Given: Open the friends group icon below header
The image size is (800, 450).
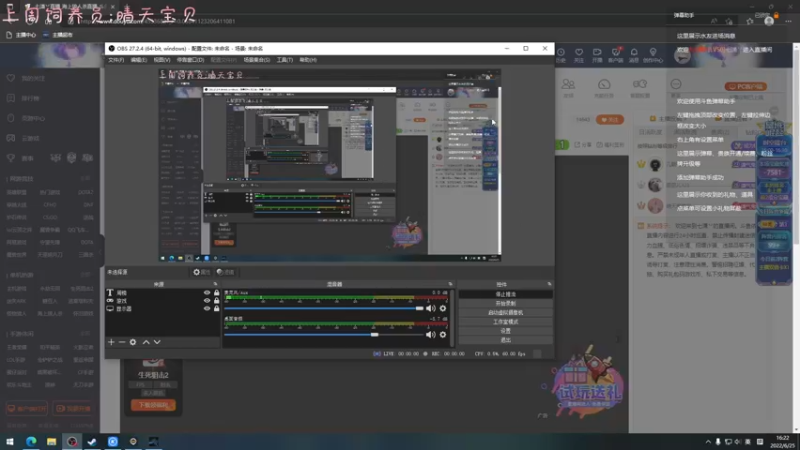Looking at the screenshot, I should coord(568,88).
